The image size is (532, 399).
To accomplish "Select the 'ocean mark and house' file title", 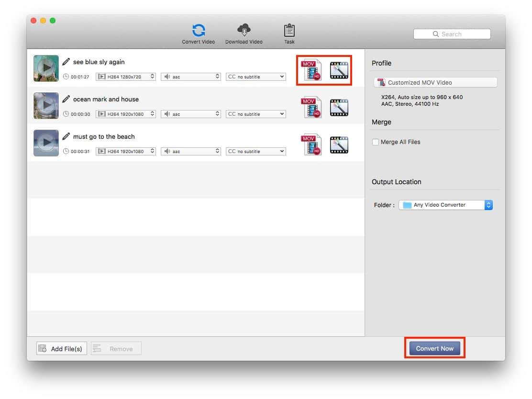I will 106,100.
